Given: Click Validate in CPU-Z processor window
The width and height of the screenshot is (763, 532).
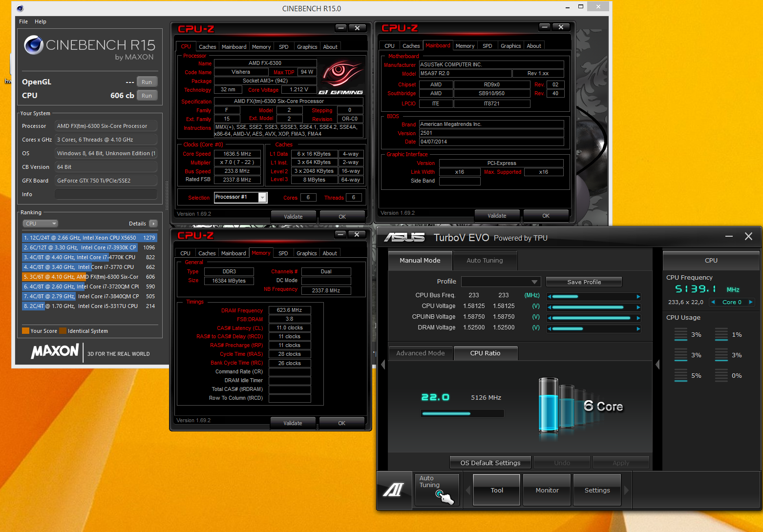Looking at the screenshot, I should pos(293,217).
